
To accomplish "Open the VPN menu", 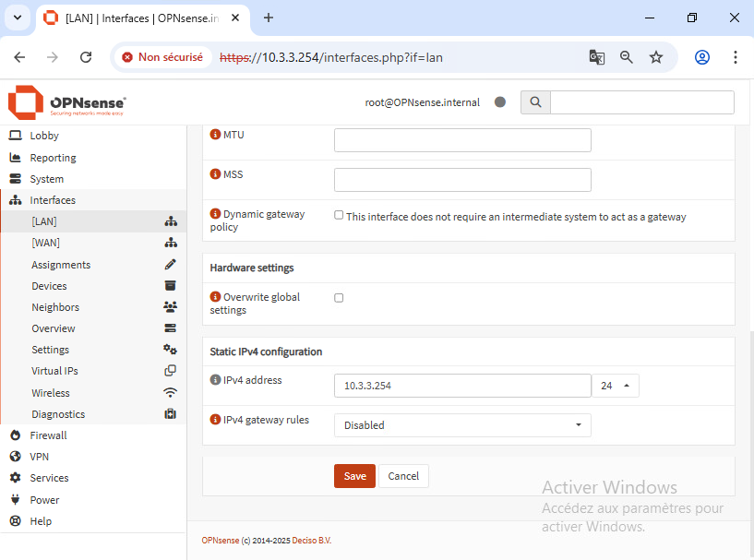I will click(x=39, y=456).
